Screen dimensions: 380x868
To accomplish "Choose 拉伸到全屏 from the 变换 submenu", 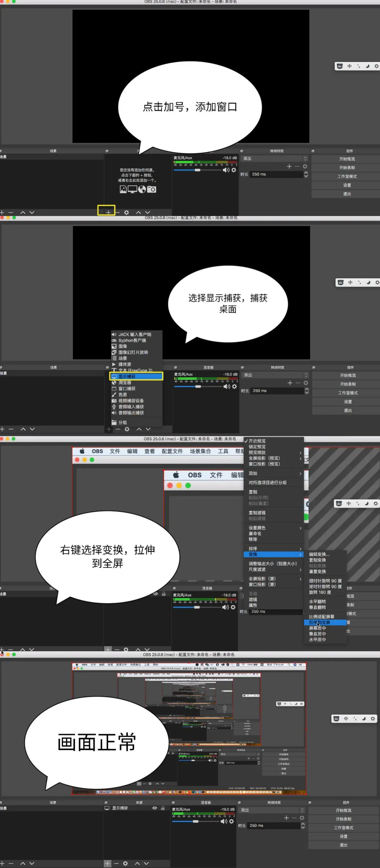I will coord(319,622).
